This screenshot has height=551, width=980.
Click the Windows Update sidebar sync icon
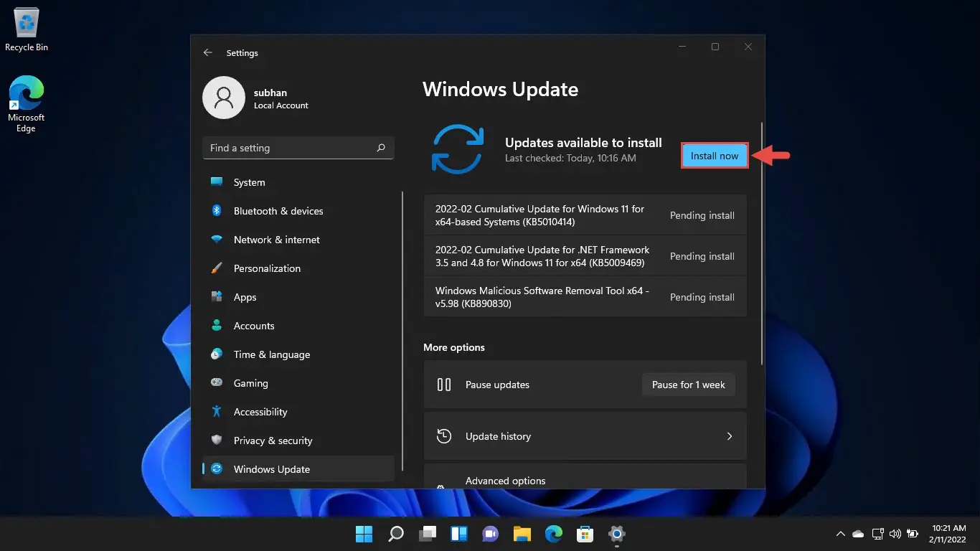point(217,469)
